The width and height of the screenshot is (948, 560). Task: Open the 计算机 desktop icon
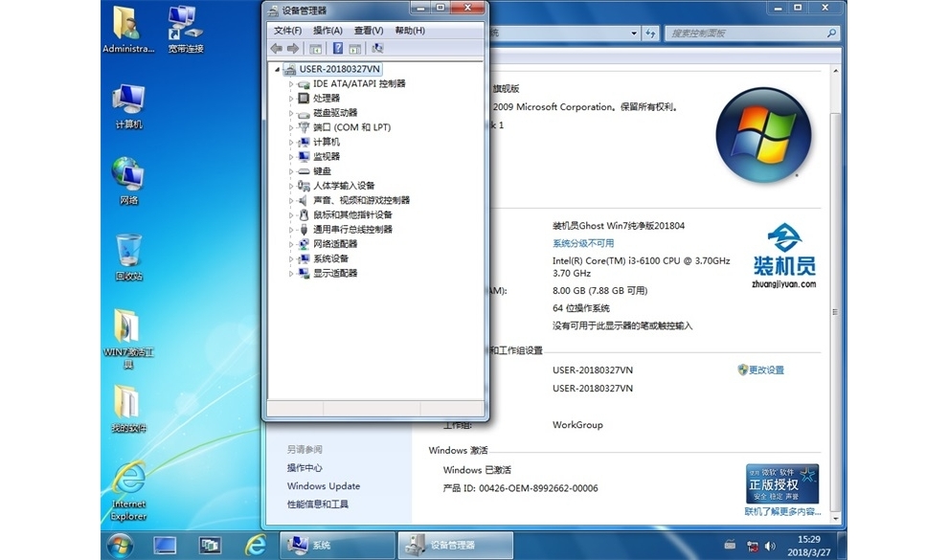[x=128, y=101]
